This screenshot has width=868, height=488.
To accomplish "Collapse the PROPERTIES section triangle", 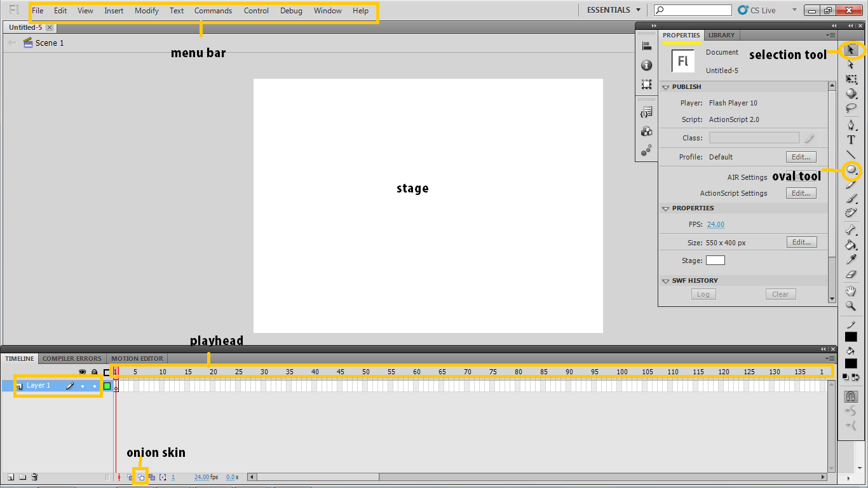I will coord(666,208).
